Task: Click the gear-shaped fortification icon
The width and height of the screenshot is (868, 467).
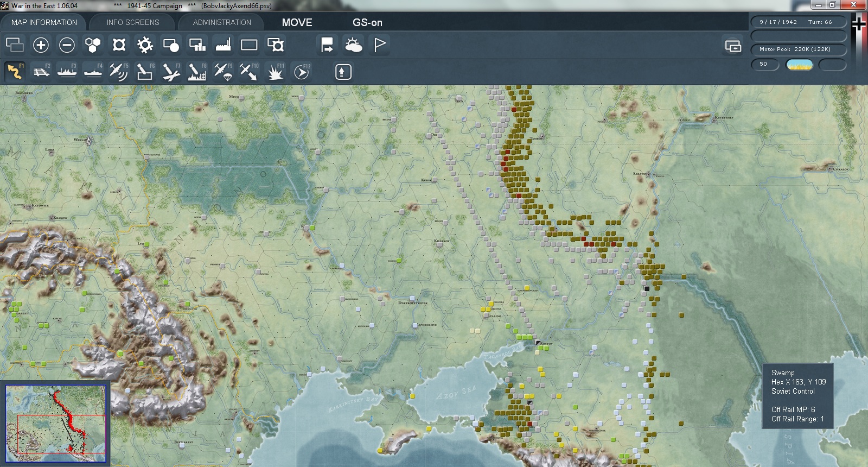Action: tap(145, 45)
